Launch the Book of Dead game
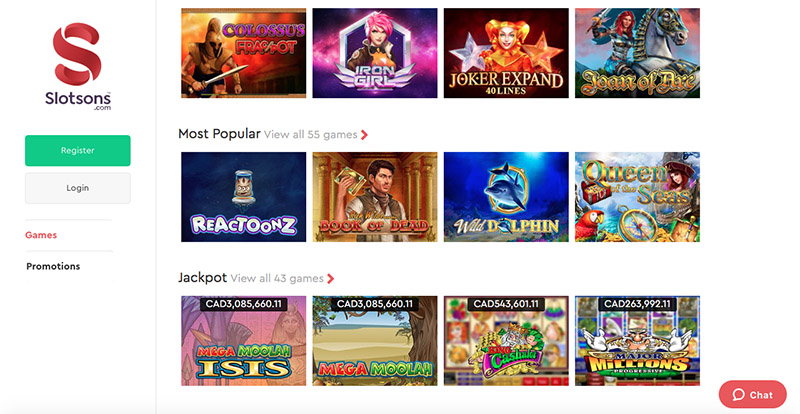800x414 pixels. (374, 197)
